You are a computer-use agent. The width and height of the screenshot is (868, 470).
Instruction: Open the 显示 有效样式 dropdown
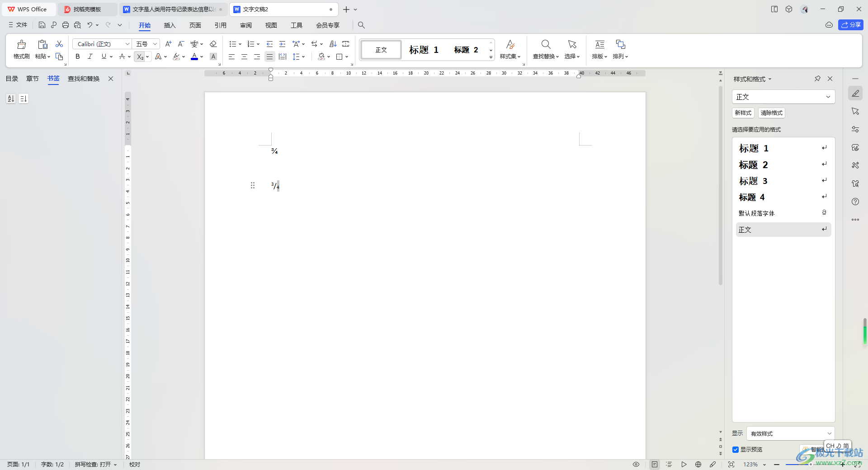click(790, 433)
